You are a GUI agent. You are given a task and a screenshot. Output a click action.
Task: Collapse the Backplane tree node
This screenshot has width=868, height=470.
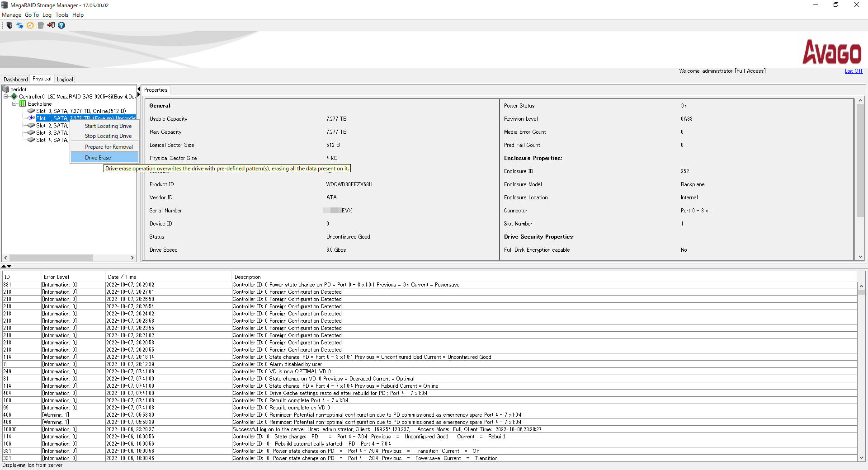(x=14, y=103)
